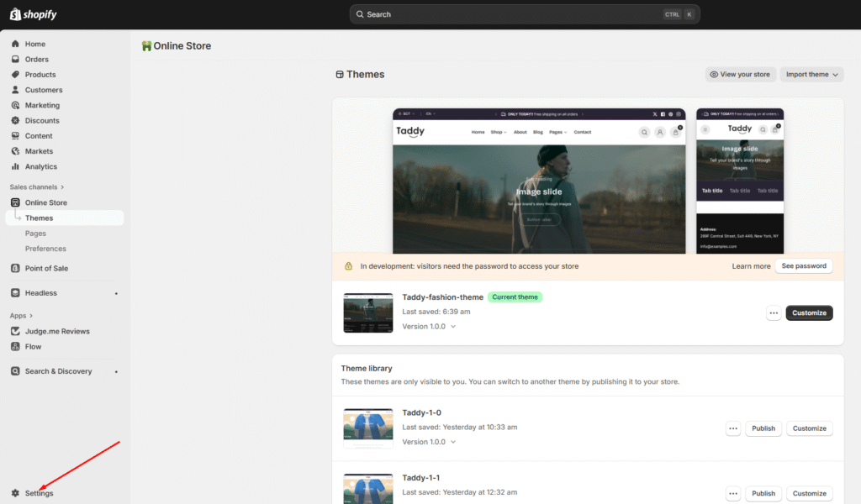861x504 pixels.
Task: Click the Taddy-fashion-theme thumbnail
Action: pyautogui.click(x=368, y=313)
